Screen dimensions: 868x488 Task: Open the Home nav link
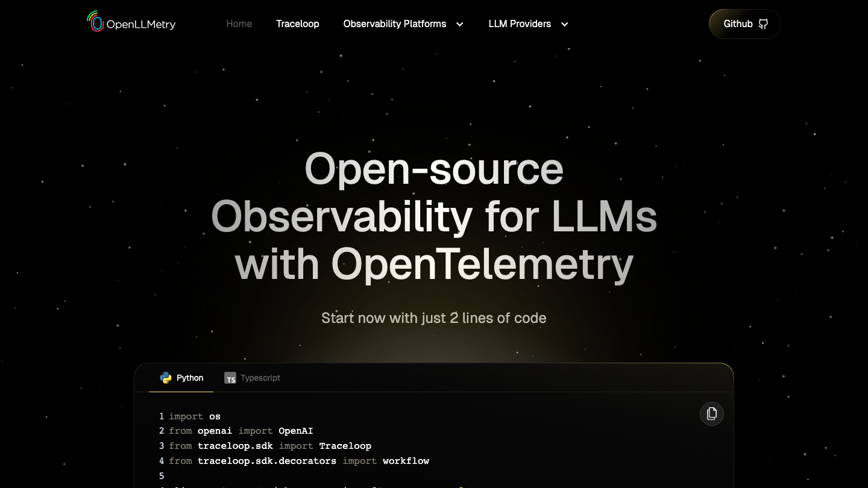coord(239,24)
